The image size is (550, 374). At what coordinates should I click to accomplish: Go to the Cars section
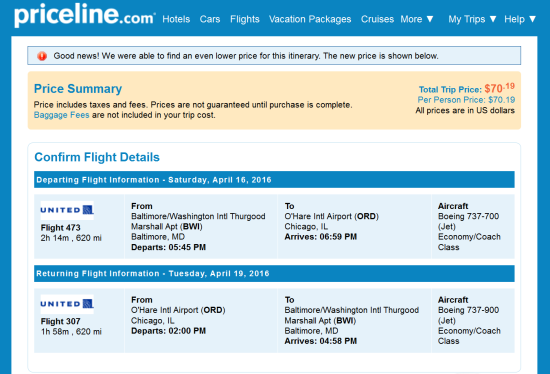[210, 19]
